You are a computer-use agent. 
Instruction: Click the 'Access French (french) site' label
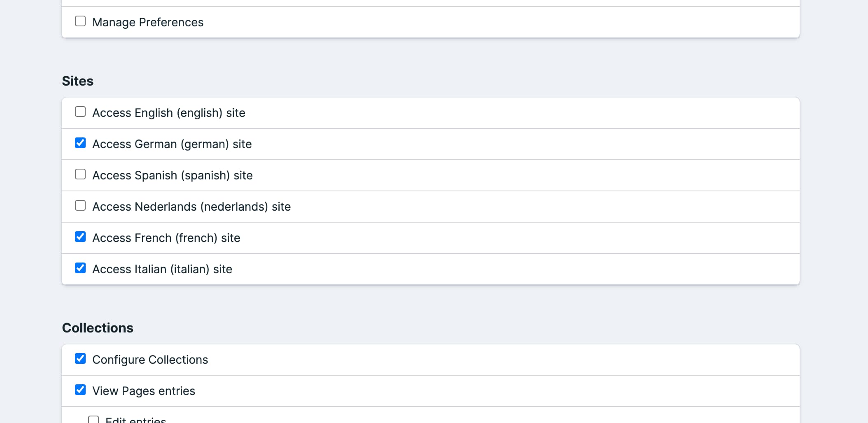click(x=166, y=238)
